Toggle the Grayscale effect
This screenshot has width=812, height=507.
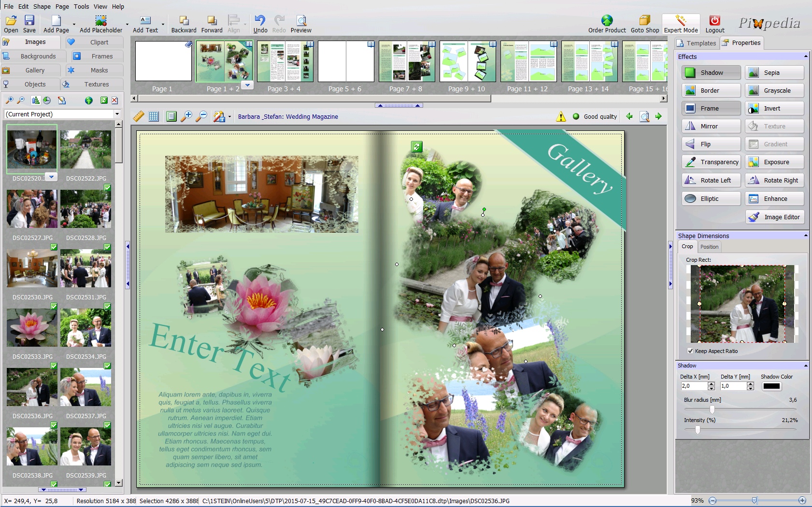click(774, 90)
